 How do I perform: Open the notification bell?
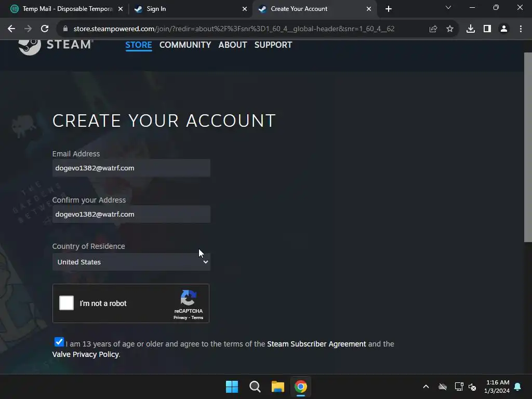(517, 387)
